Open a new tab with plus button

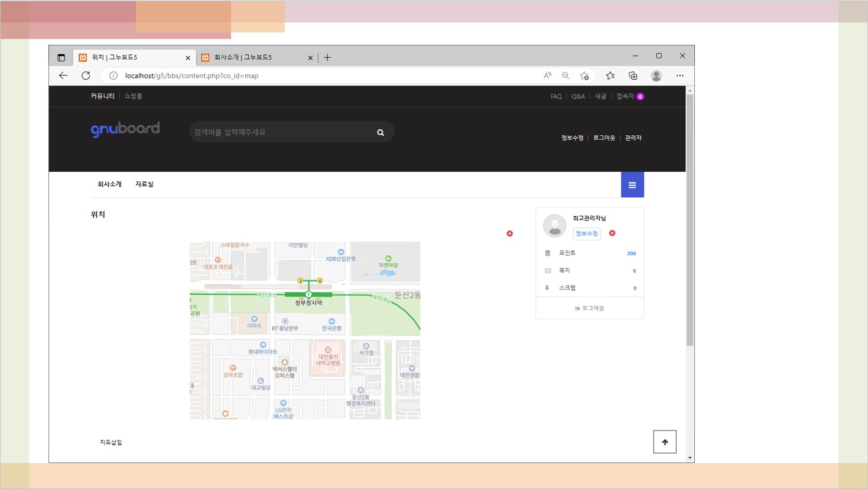tap(327, 57)
